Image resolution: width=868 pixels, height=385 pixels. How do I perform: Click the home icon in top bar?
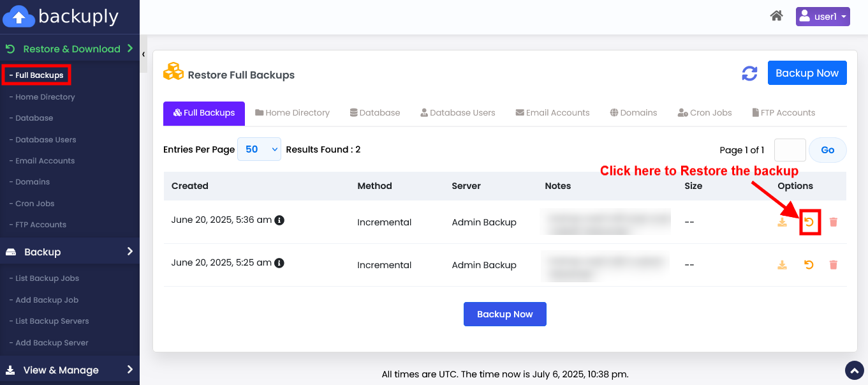(776, 16)
